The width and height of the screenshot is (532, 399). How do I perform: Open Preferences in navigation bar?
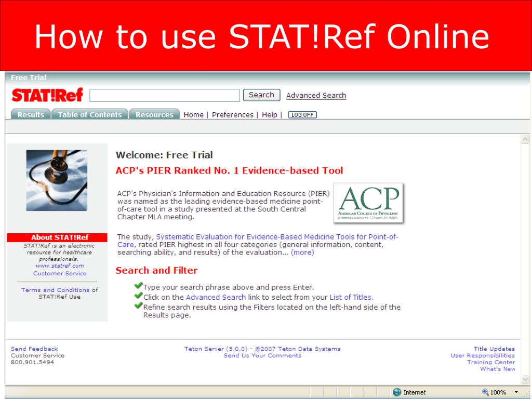(x=232, y=115)
